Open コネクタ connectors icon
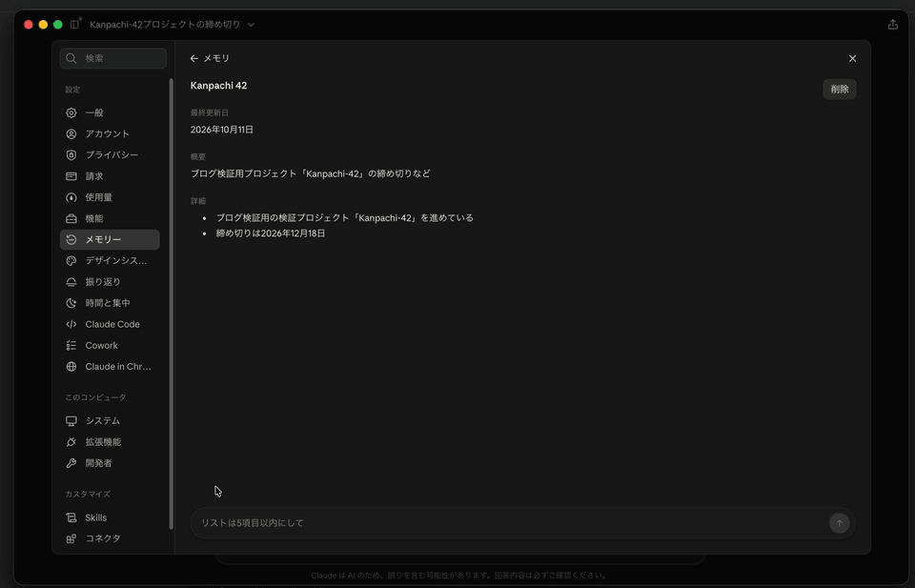Viewport: 915px width, 588px height. (71, 538)
